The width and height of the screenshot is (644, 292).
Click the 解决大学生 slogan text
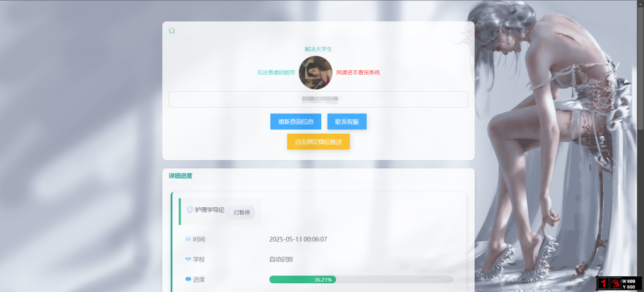tap(318, 49)
